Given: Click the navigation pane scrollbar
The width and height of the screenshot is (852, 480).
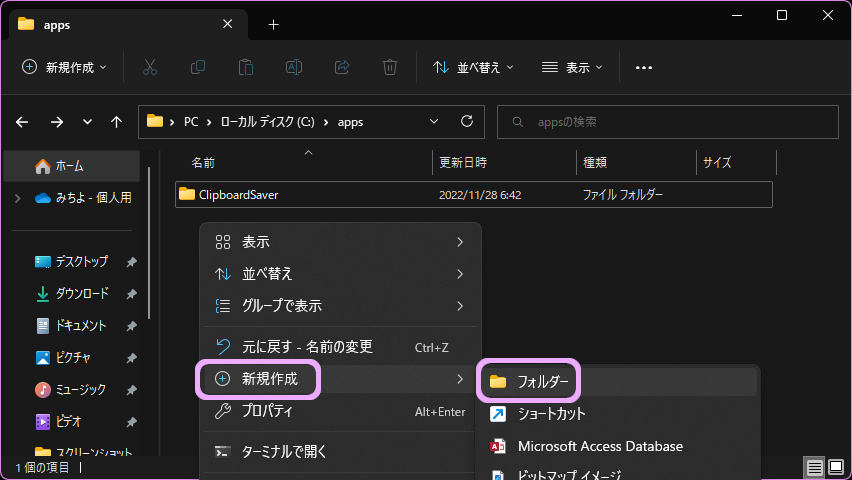Looking at the screenshot, I should click(149, 242).
